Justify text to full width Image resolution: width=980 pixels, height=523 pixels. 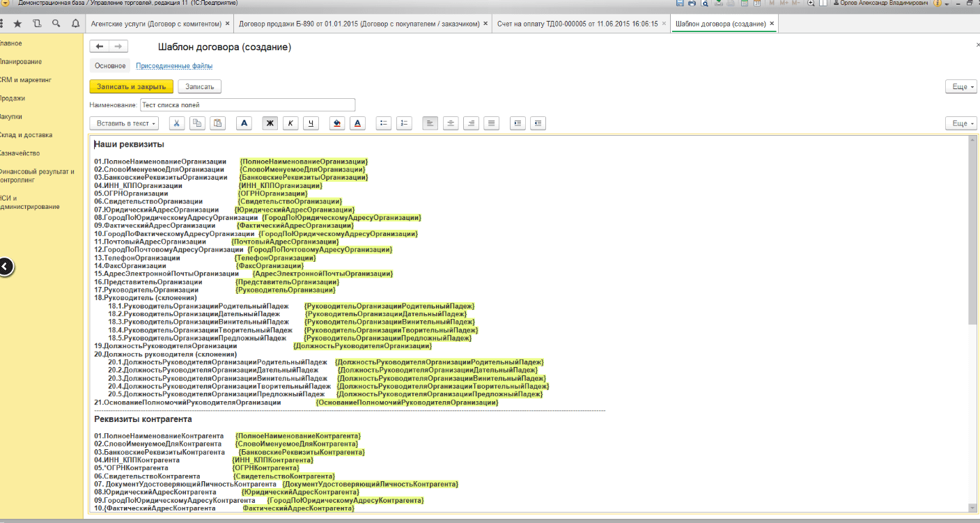point(492,123)
